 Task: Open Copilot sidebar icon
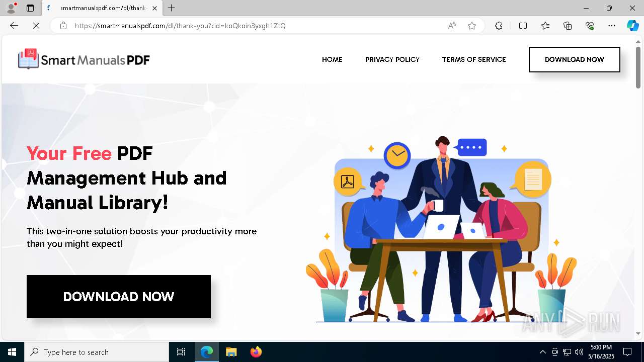(x=632, y=26)
